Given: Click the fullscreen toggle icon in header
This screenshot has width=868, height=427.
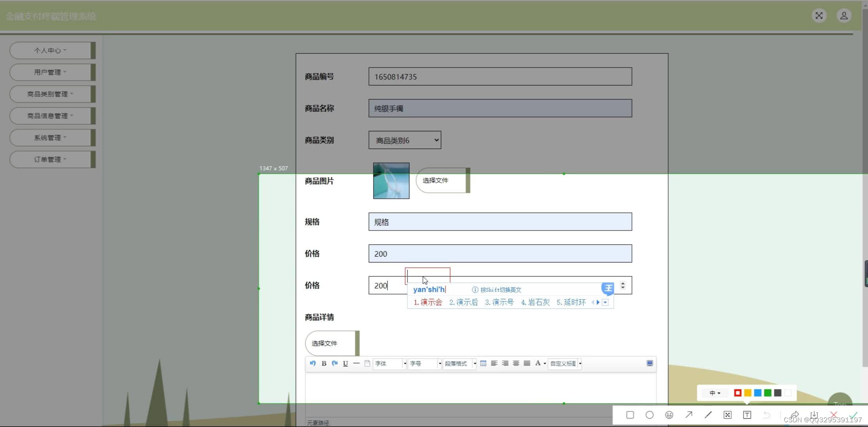Looking at the screenshot, I should 819,16.
